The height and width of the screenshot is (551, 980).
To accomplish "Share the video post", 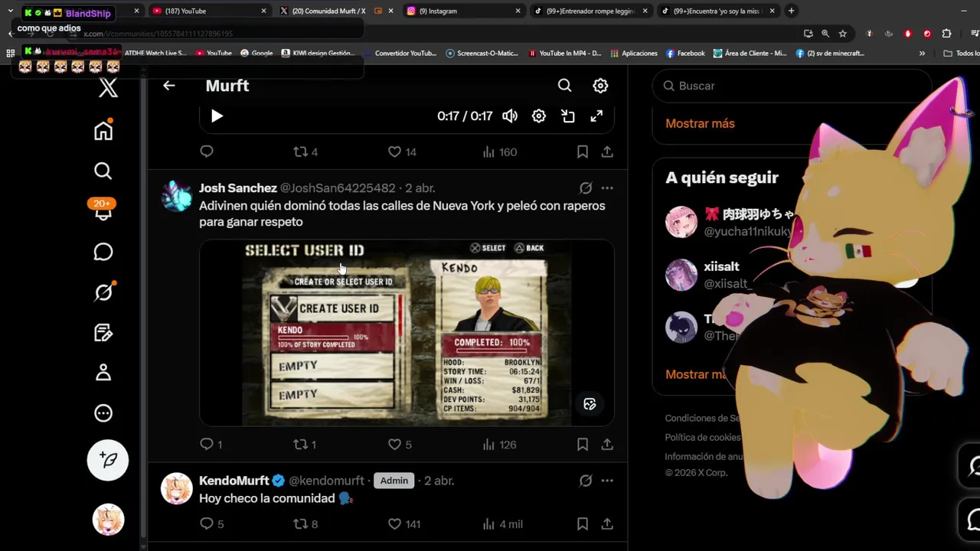I will 607,152.
